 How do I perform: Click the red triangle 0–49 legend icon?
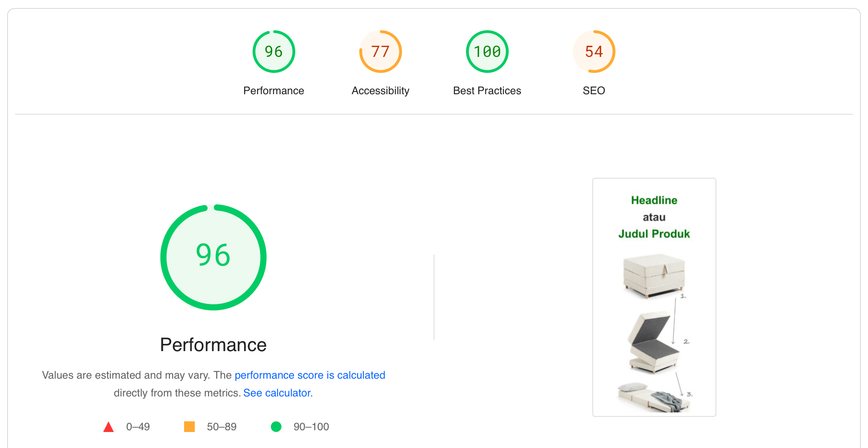pos(109,427)
